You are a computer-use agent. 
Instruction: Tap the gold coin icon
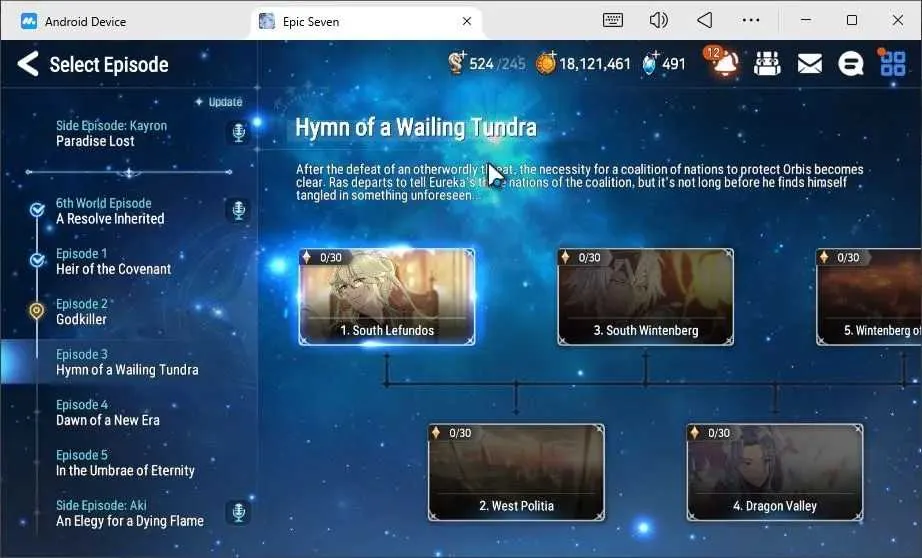click(546, 63)
